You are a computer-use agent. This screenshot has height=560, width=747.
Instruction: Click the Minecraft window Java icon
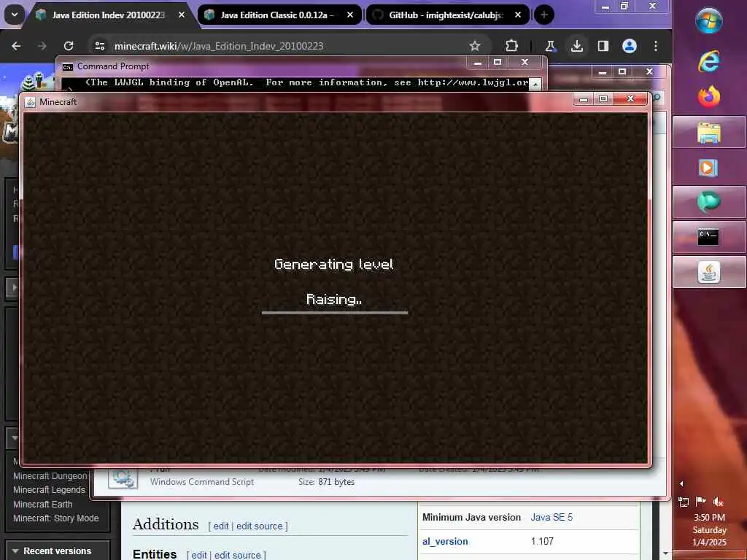30,102
